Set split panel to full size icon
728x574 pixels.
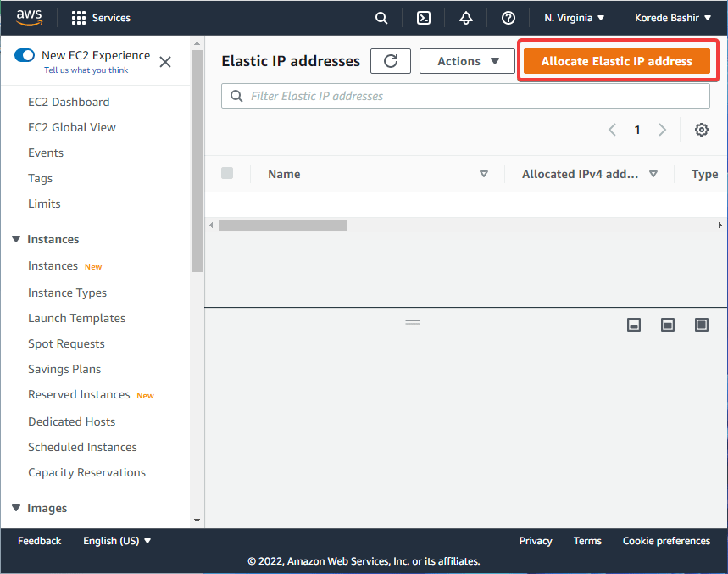click(702, 325)
